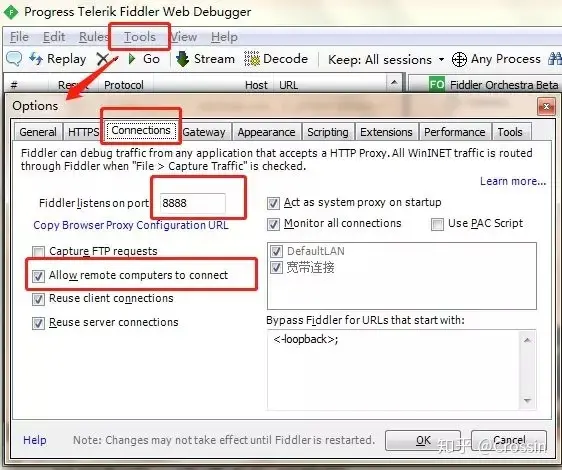Click the Cancel button
562x470 pixels.
509,440
